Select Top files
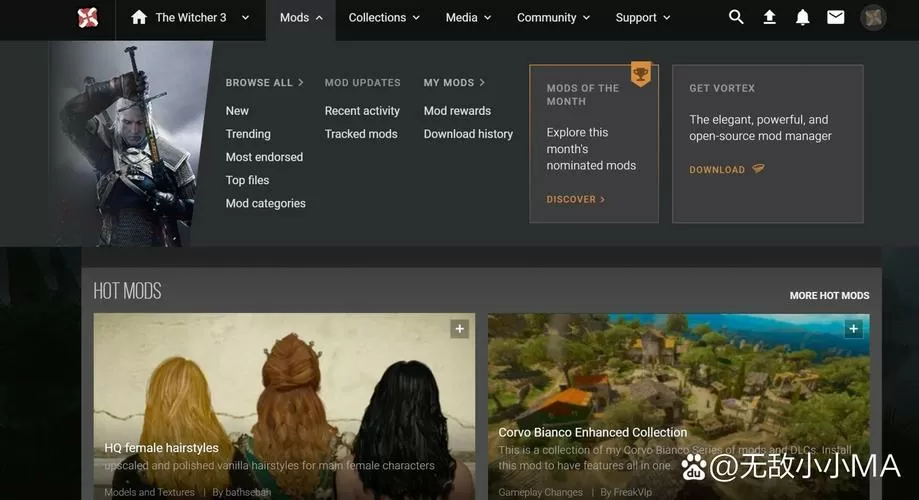 [x=247, y=180]
